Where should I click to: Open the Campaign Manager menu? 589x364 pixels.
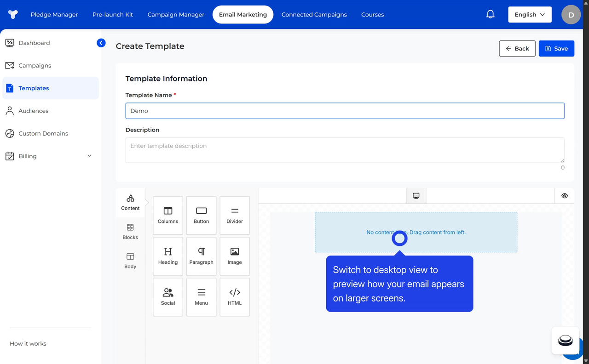pos(176,15)
